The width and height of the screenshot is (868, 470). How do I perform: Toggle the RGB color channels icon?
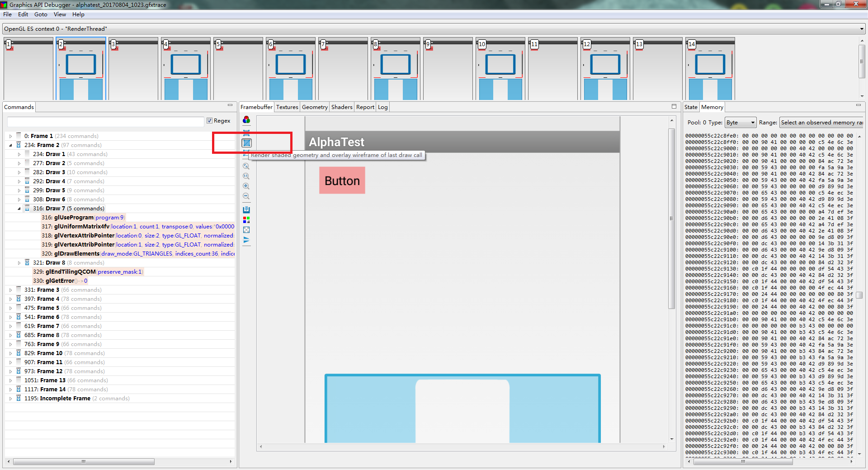246,220
